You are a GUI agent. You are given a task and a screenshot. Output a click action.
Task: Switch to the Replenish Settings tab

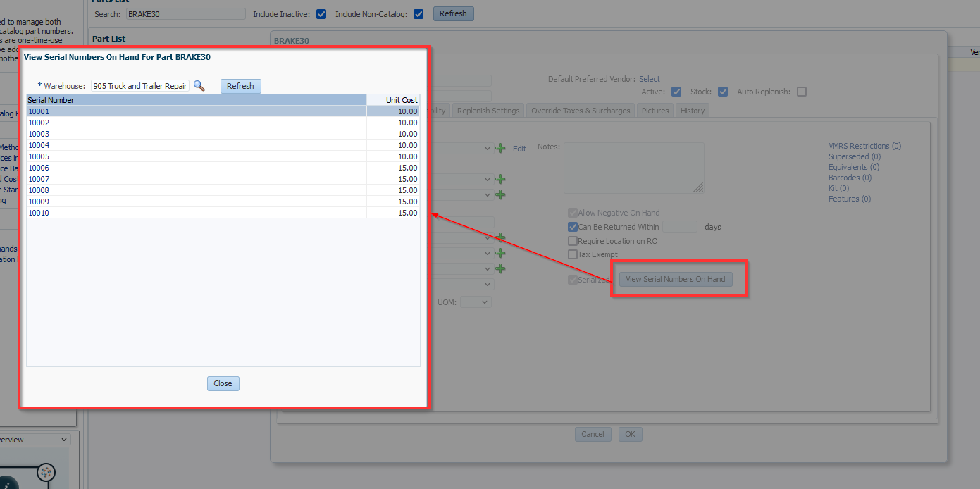(x=488, y=111)
